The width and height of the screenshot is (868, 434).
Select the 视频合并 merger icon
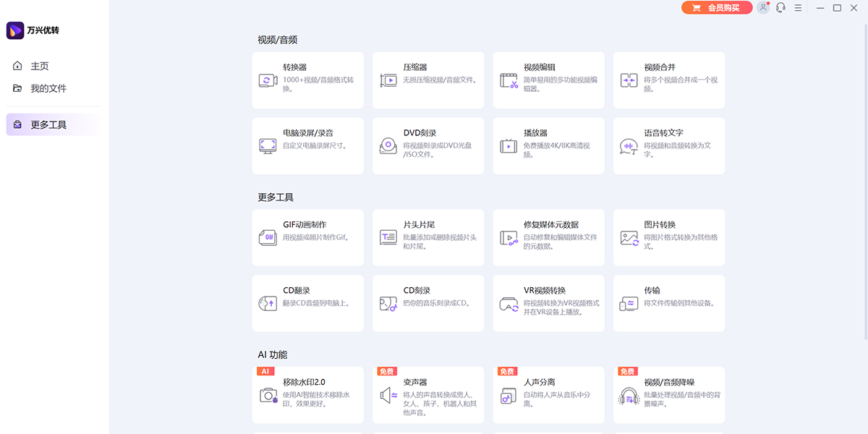tap(629, 80)
